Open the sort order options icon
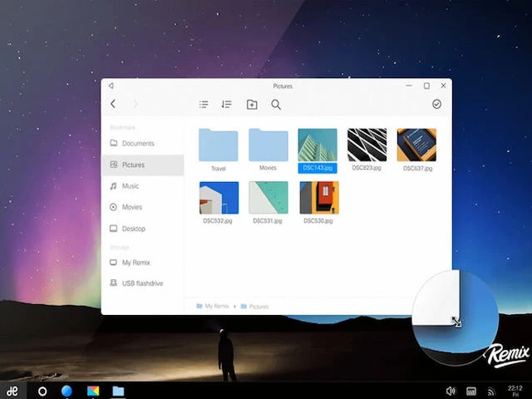Image resolution: width=532 pixels, height=399 pixels. (x=226, y=104)
